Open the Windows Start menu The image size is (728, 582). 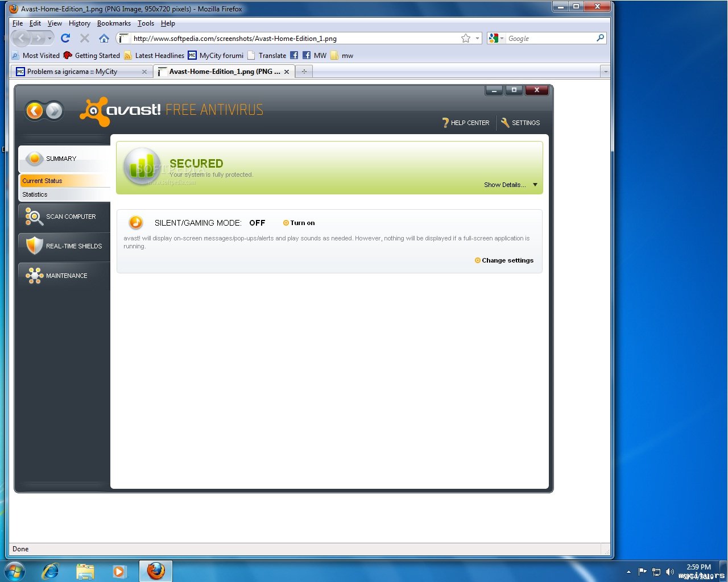click(x=15, y=571)
